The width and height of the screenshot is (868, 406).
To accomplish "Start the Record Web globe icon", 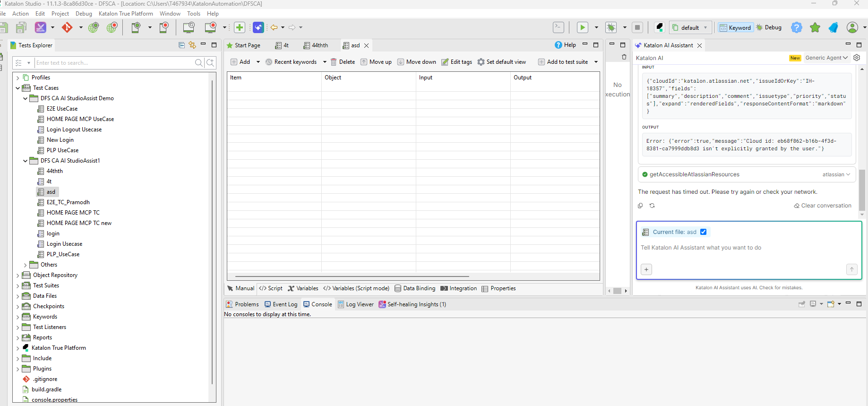I will pyautogui.click(x=112, y=27).
